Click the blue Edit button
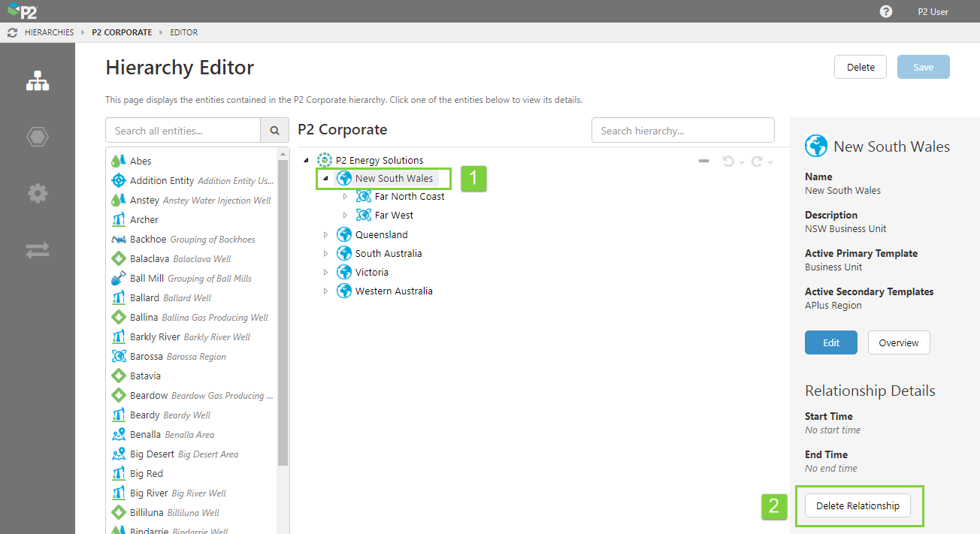 coord(830,342)
